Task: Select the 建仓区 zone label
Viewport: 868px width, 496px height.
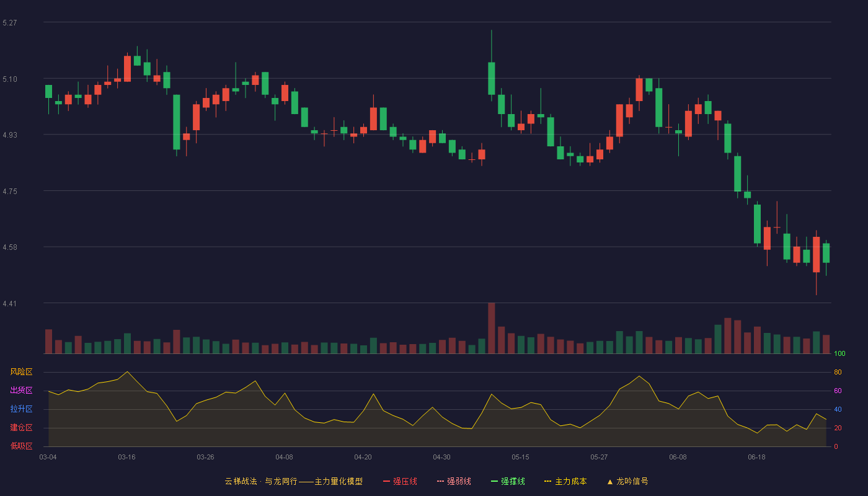Action: (x=22, y=428)
